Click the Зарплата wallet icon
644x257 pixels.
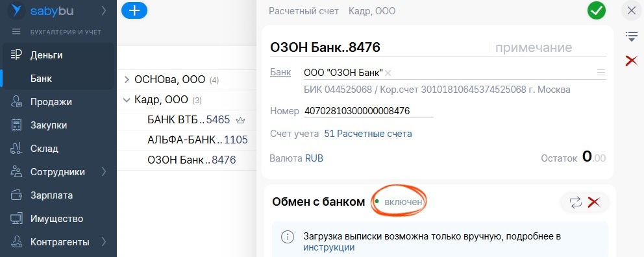coord(16,195)
